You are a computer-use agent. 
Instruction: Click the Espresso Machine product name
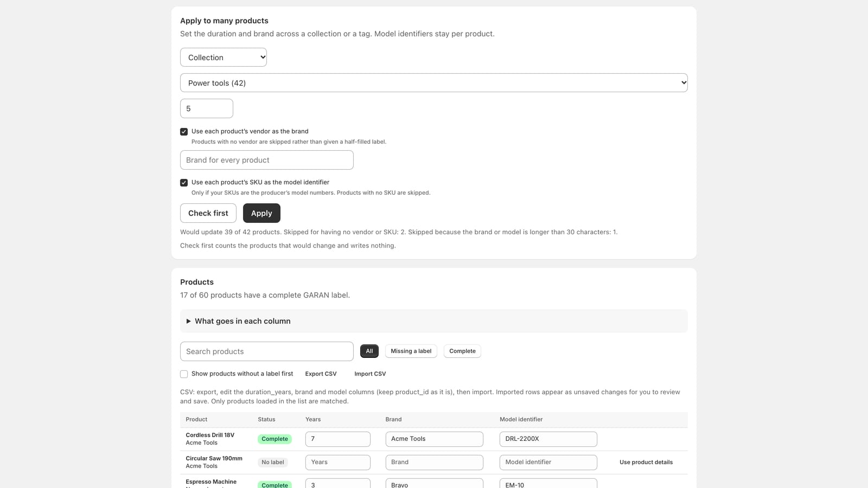[211, 482]
